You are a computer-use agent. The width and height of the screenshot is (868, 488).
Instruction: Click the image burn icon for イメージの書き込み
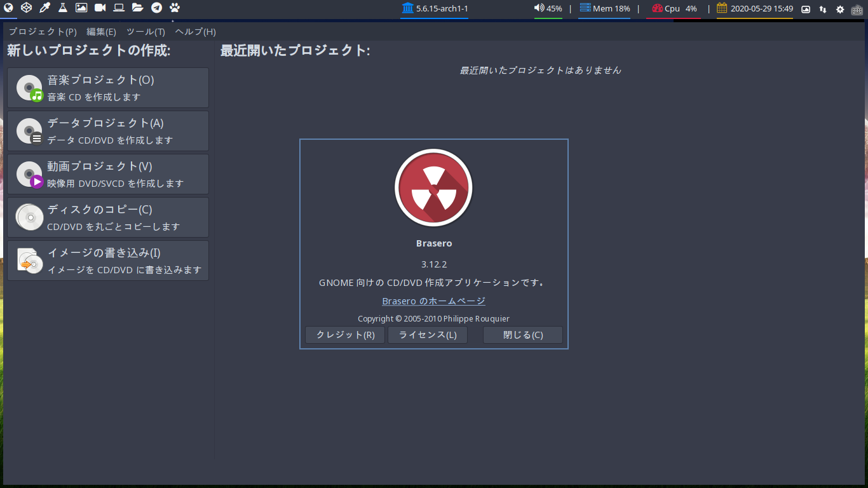pyautogui.click(x=30, y=261)
